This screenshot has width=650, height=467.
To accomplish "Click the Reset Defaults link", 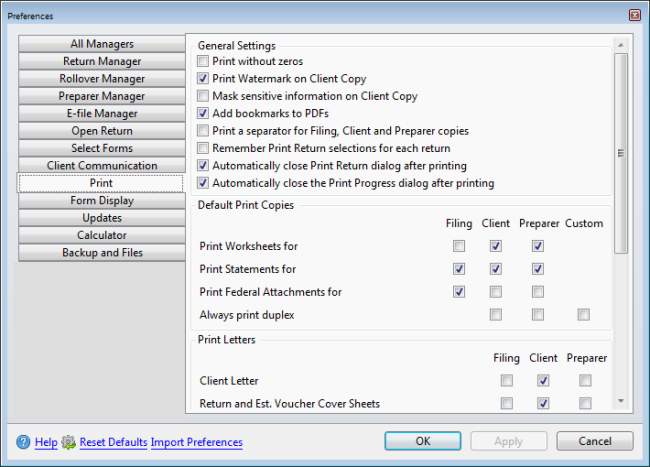I will point(113,442).
